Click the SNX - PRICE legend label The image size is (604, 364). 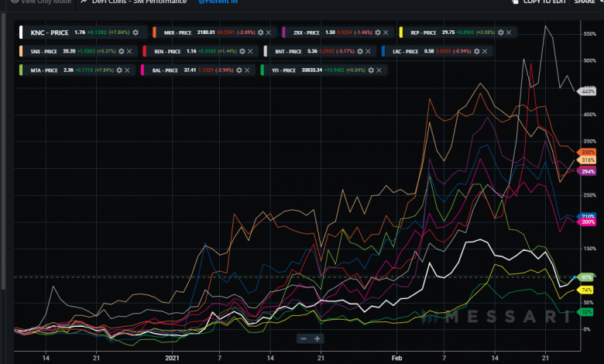click(44, 52)
